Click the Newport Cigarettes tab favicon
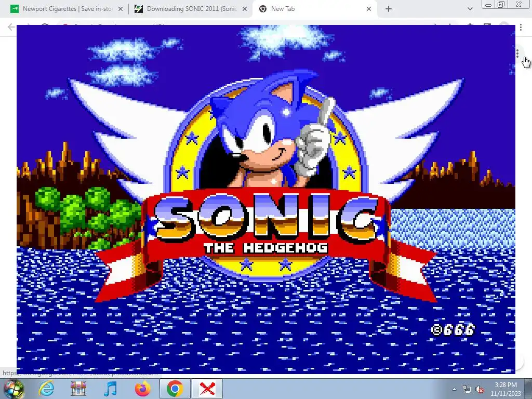The width and height of the screenshot is (532, 399). (x=15, y=9)
